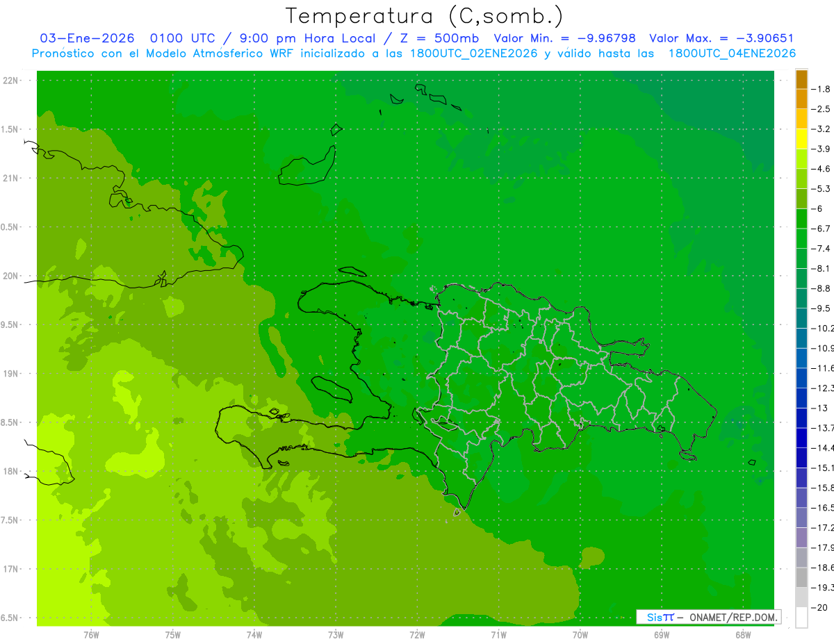
Task: Click the "19N" latitude label
Action: (10, 374)
